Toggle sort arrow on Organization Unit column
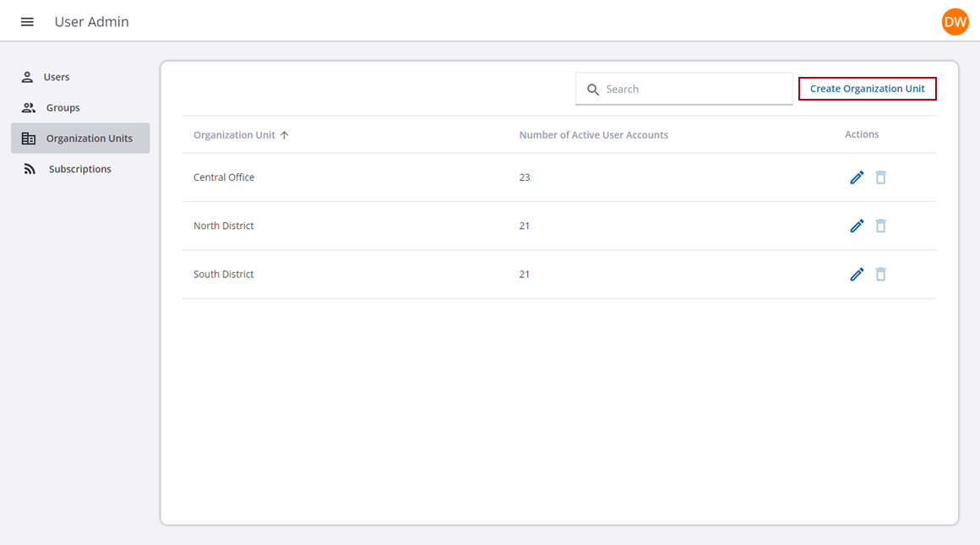Image resolution: width=980 pixels, height=545 pixels. pyautogui.click(x=285, y=135)
